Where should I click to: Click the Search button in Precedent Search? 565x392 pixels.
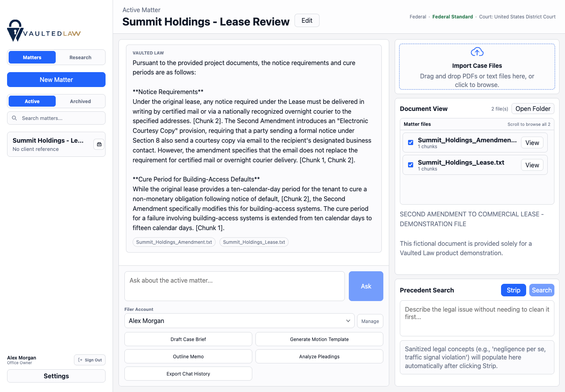click(x=541, y=290)
